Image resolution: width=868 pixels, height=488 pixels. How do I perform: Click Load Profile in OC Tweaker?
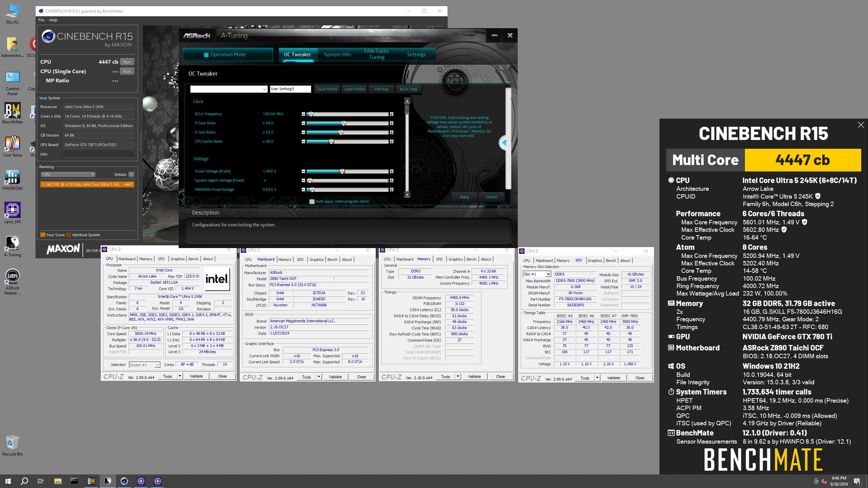[x=355, y=89]
